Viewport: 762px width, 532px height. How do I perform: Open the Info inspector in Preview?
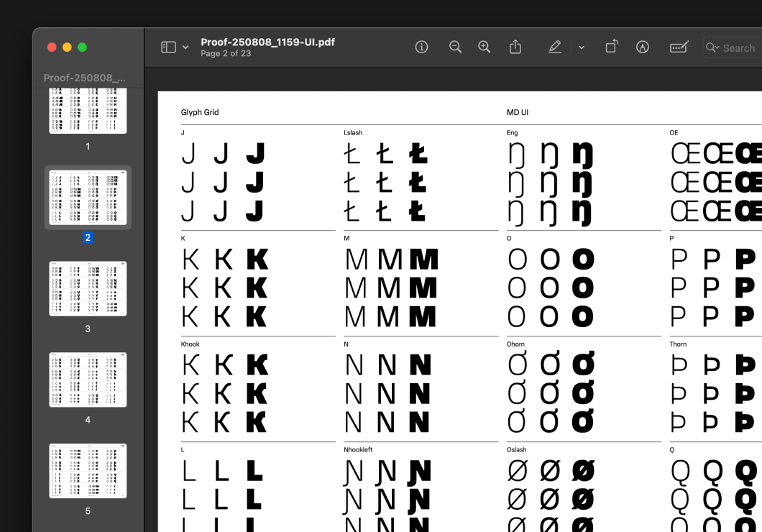tap(422, 47)
